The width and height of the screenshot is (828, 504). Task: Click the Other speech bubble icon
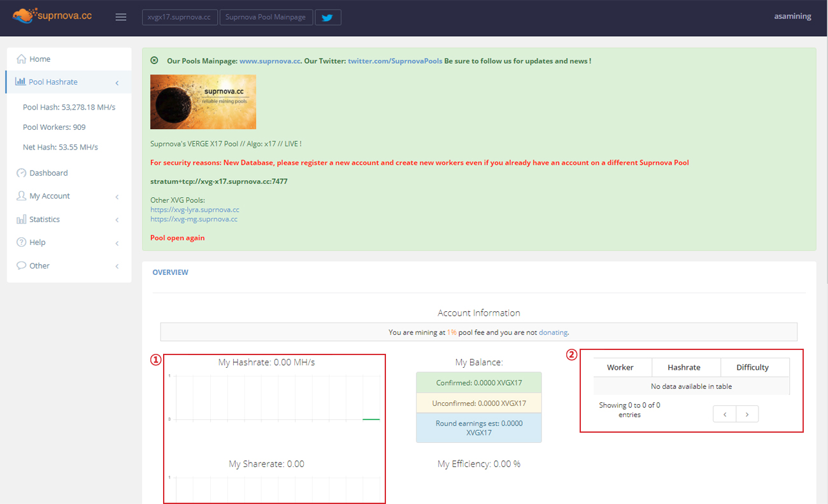[22, 266]
